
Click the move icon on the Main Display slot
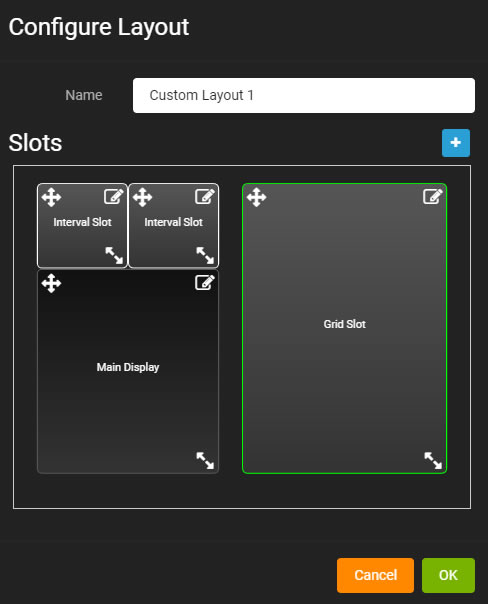pyautogui.click(x=52, y=284)
